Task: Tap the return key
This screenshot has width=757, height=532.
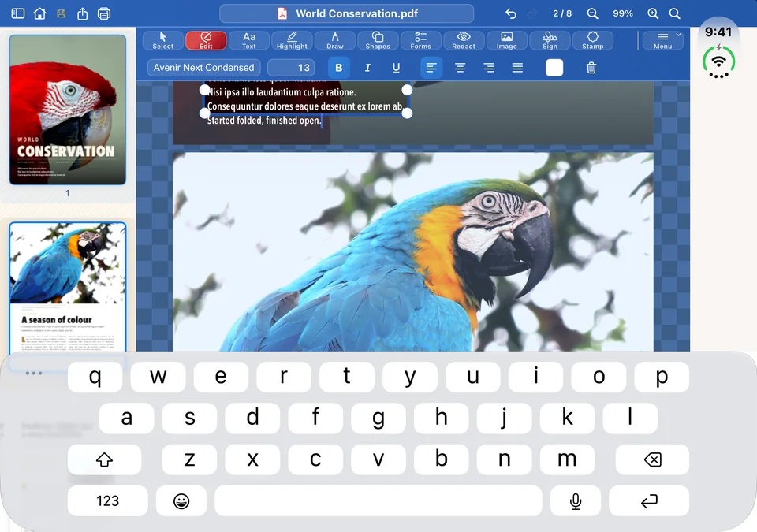Action: (x=649, y=500)
